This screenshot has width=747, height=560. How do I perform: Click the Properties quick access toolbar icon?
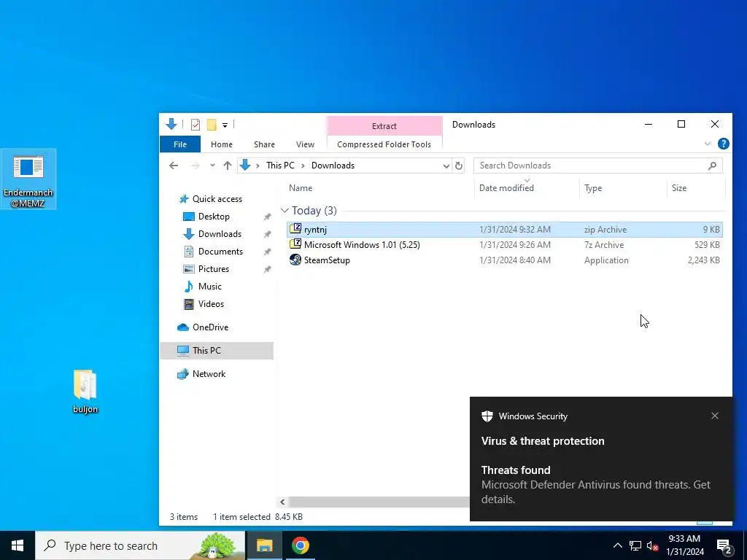point(196,125)
